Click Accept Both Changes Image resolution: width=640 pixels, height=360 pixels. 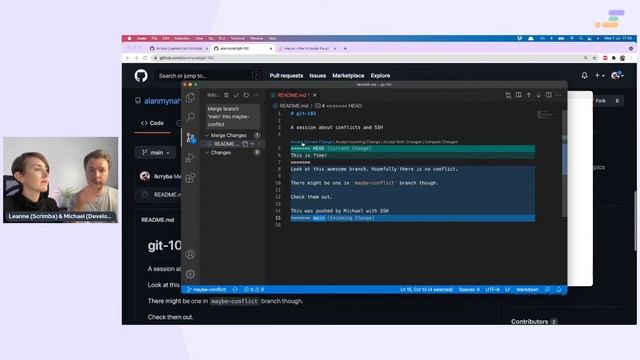(402, 142)
